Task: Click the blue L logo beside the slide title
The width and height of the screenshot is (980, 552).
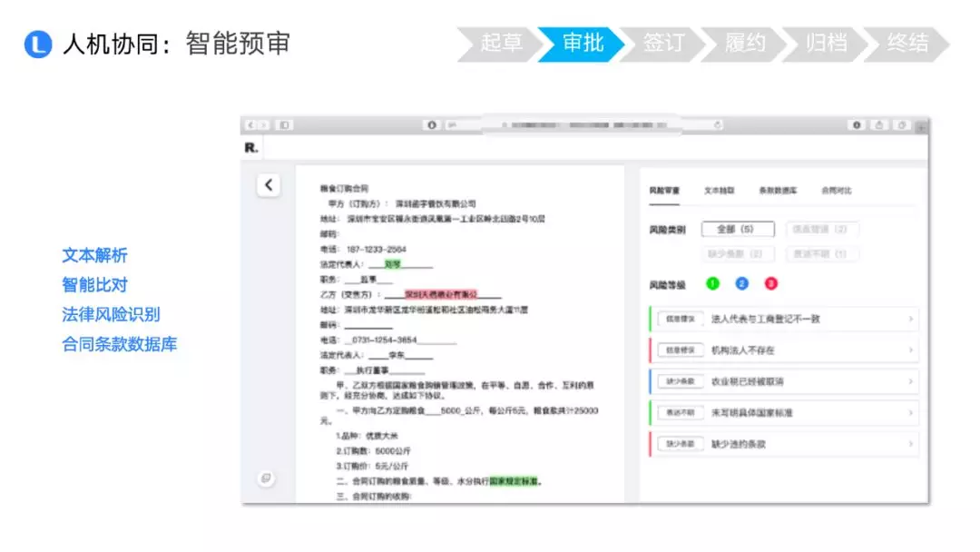Action: coord(37,44)
